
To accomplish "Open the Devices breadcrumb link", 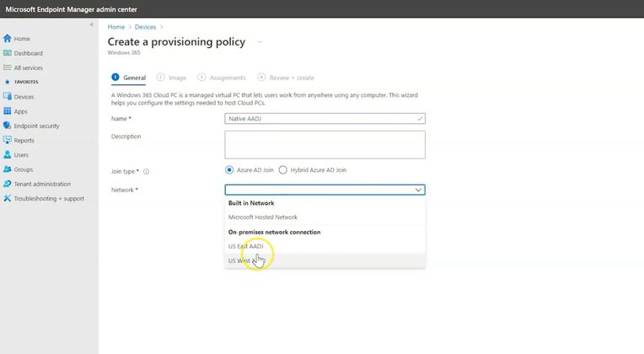I will point(145,27).
